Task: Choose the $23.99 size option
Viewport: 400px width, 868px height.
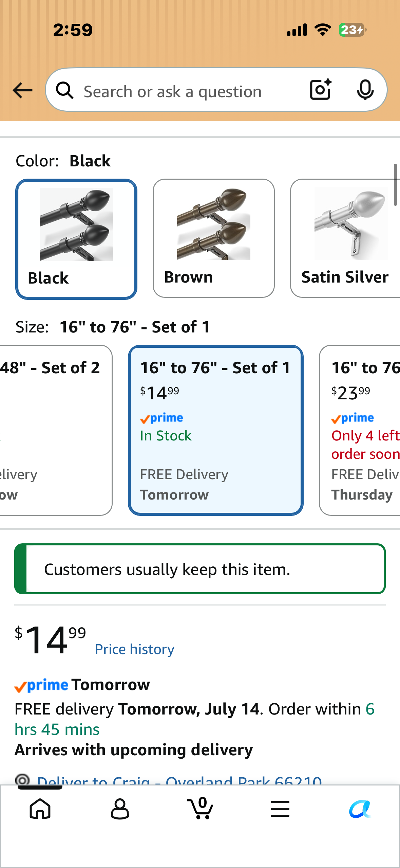Action: coord(360,430)
